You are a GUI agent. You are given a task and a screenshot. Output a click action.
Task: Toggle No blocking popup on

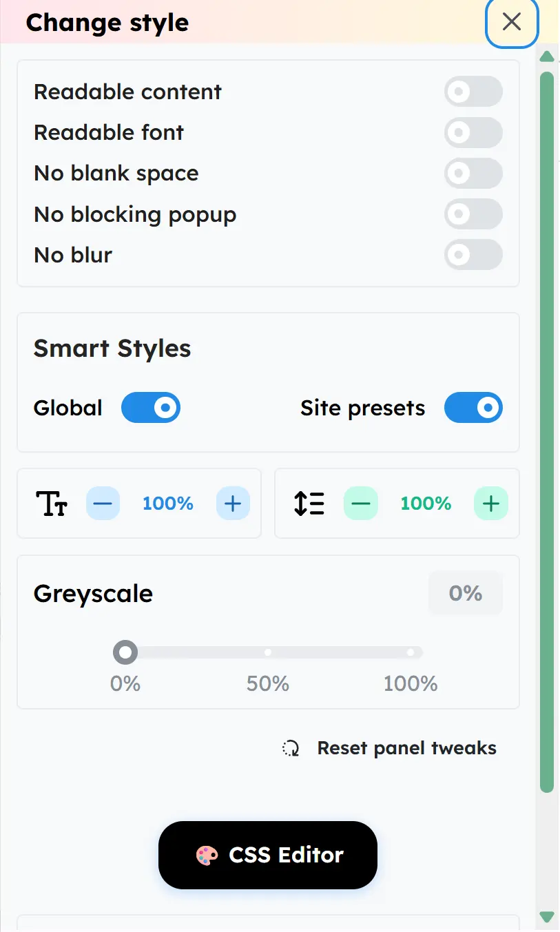[x=473, y=214]
